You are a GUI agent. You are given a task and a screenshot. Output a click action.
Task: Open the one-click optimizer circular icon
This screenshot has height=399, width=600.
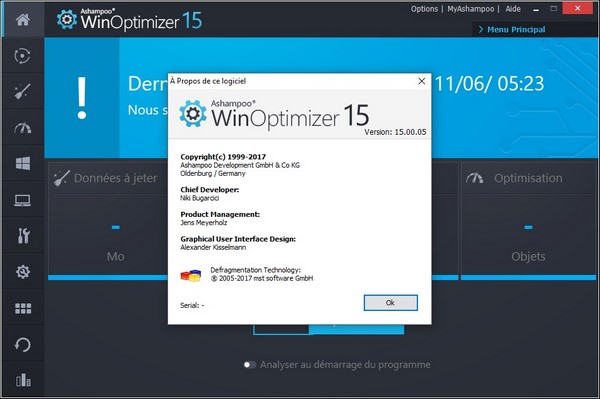[23, 55]
